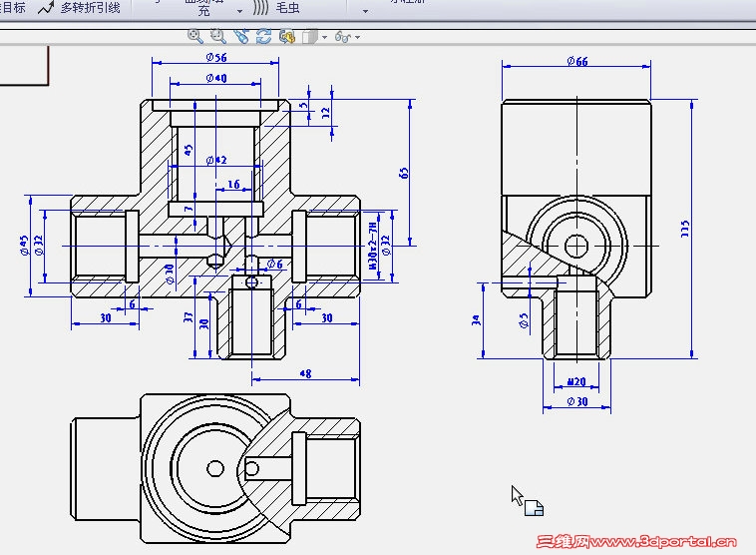The height and width of the screenshot is (555, 756).
Task: Open the area hatch/fill dropdown arrow
Action: coord(239,11)
